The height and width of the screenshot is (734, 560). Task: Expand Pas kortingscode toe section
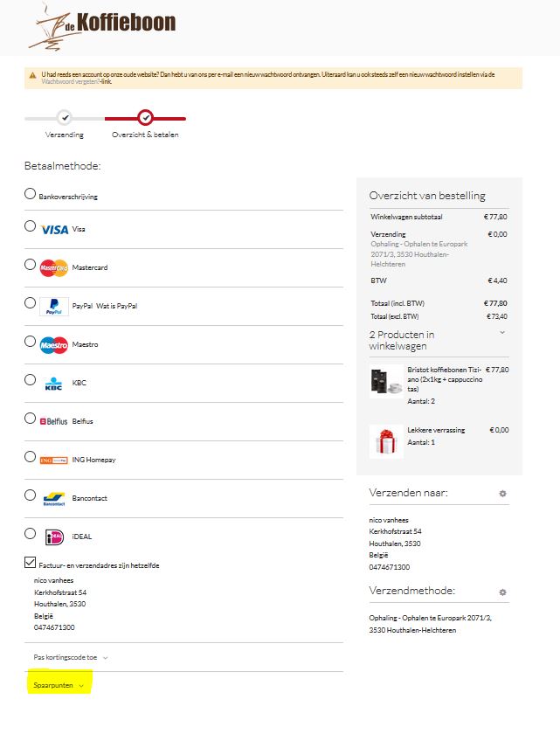(70, 657)
